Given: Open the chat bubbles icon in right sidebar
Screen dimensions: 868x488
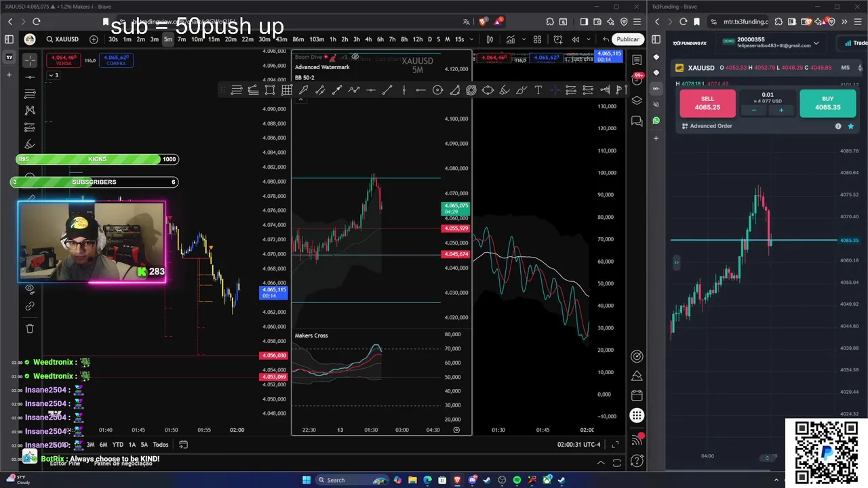Looking at the screenshot, I should coord(637,121).
